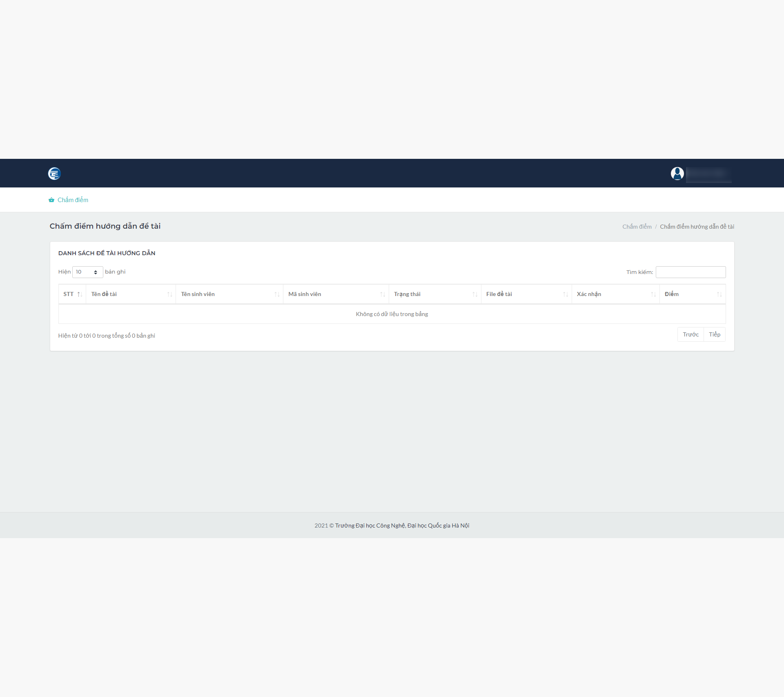This screenshot has height=697, width=784.
Task: Click the Chấm điểm hướng dẫn đề tài breadcrumb
Action: (x=697, y=227)
